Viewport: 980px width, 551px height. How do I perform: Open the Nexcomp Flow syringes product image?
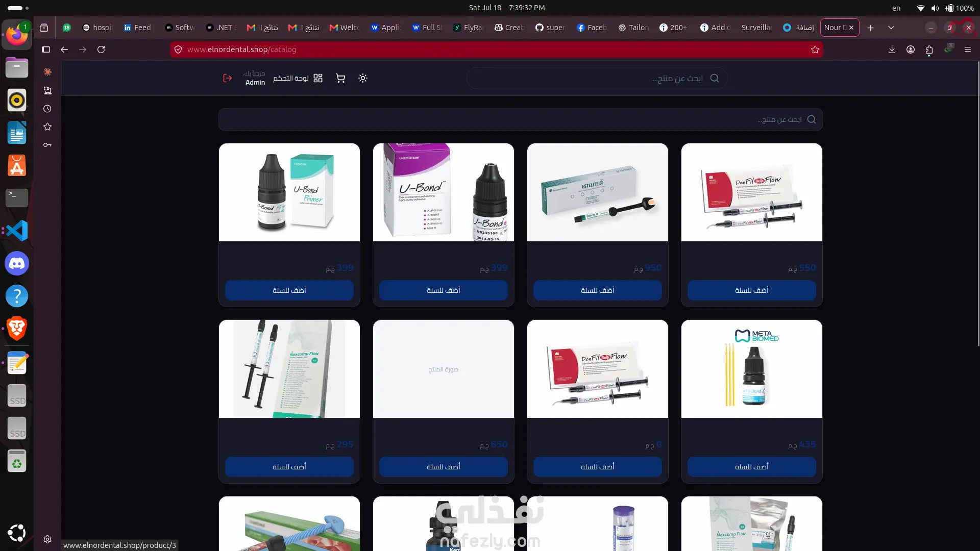(x=289, y=369)
